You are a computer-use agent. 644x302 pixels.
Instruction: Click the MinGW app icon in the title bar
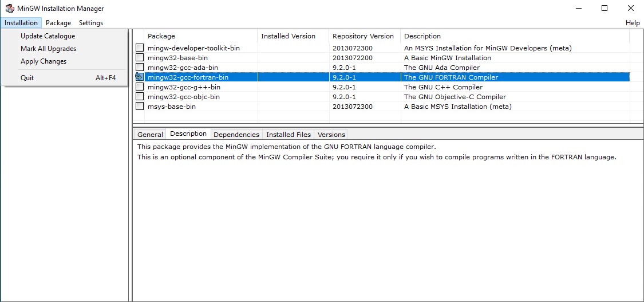click(x=10, y=8)
